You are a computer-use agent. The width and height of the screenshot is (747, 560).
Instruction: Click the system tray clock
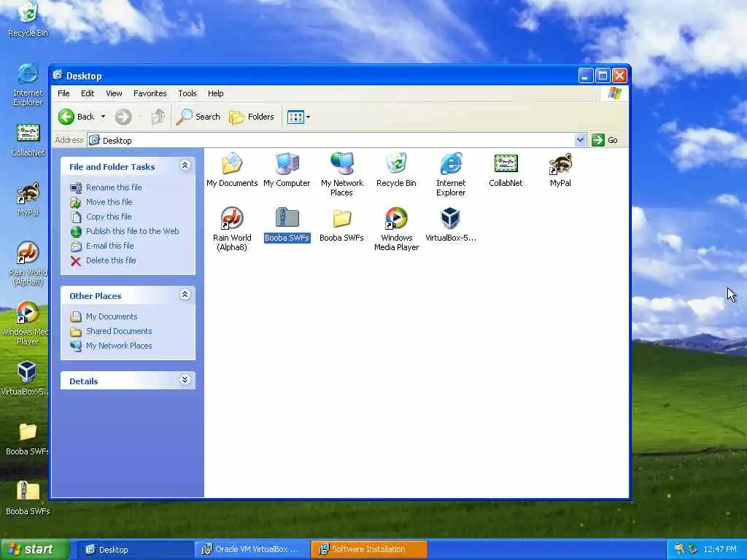720,550
